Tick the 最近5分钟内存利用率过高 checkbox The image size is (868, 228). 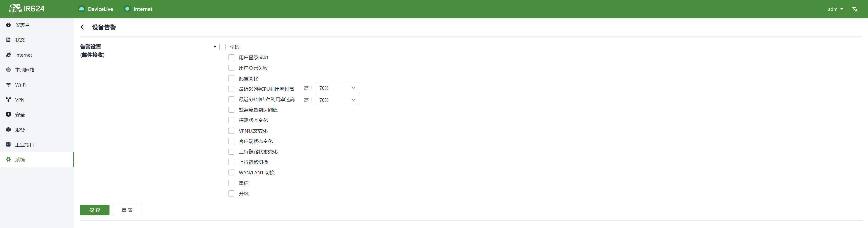(231, 99)
